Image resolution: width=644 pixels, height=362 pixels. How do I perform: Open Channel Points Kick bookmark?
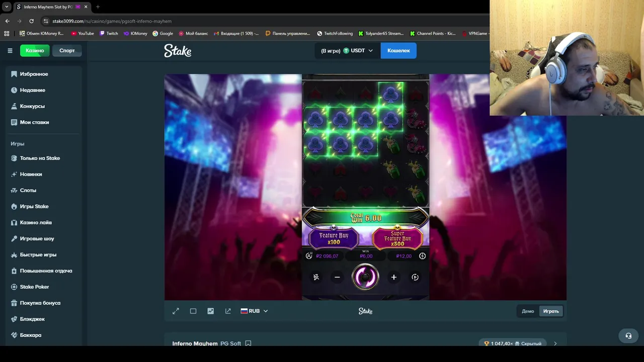433,33
